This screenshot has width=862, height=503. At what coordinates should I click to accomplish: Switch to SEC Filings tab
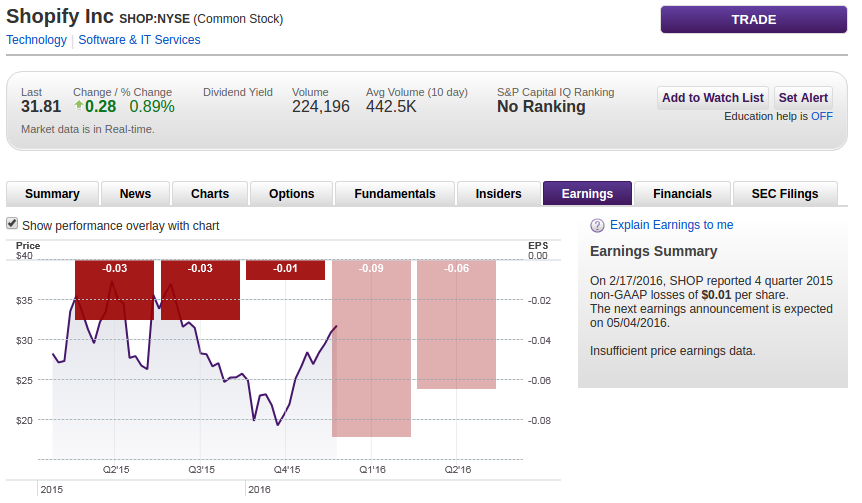[784, 194]
